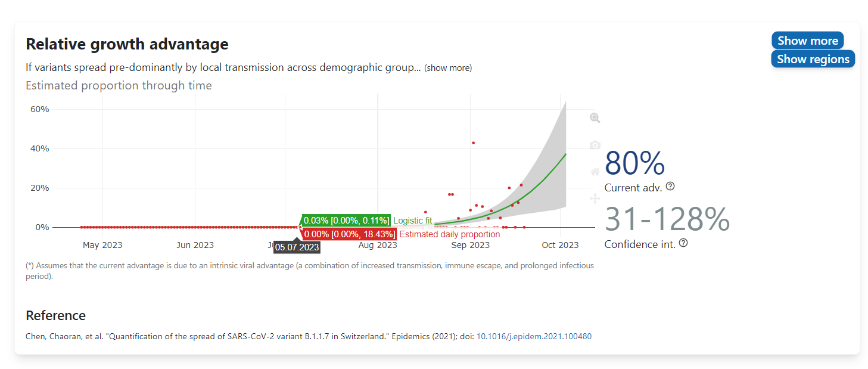
Task: Click the Estimated proportion through time subtitle
Action: point(119,85)
